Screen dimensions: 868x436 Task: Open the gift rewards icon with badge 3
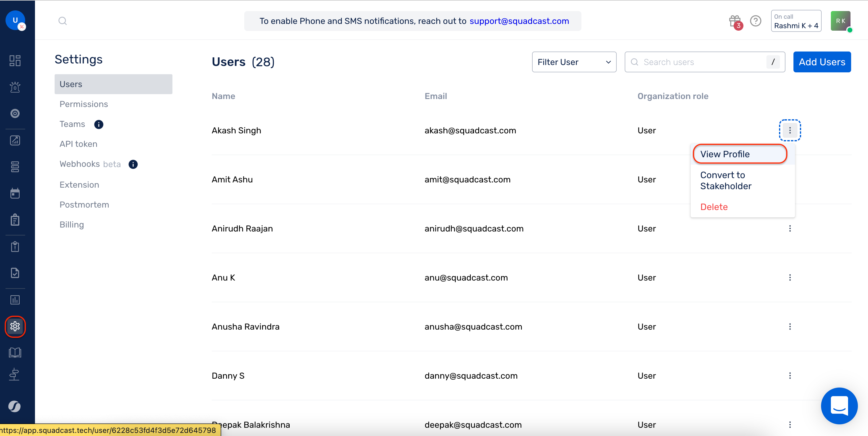click(735, 21)
